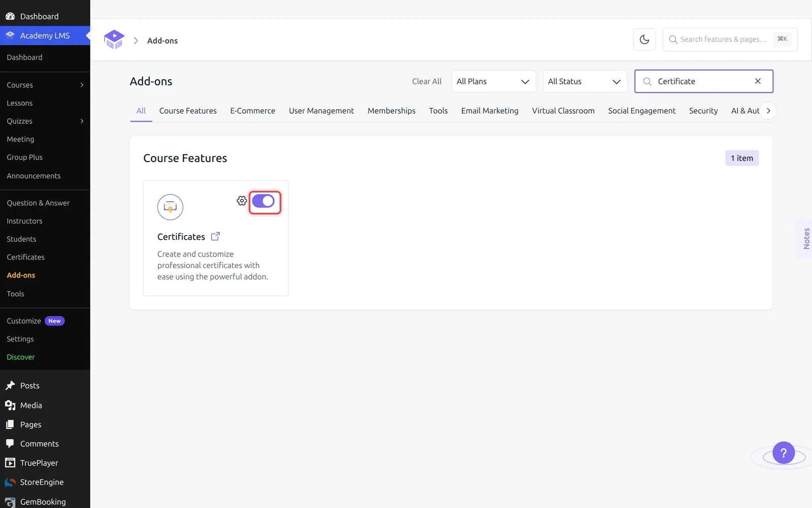
Task: Open Certificates add-on settings gear
Action: [x=242, y=201]
